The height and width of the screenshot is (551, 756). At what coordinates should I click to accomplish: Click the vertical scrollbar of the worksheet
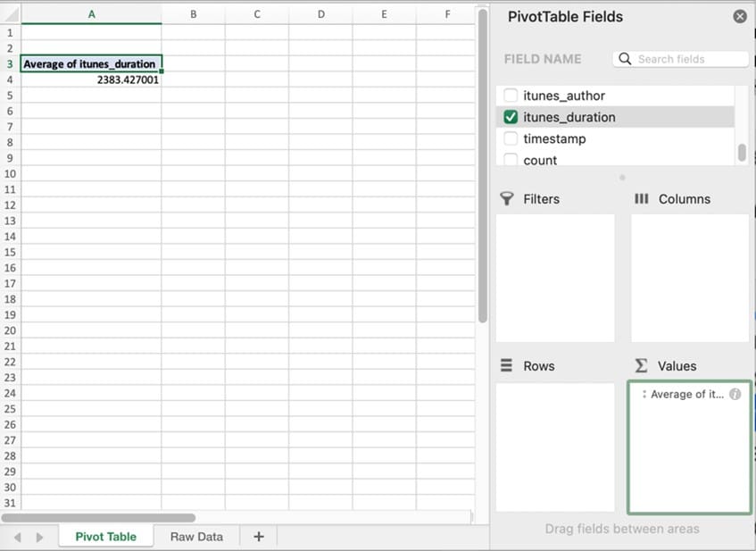pos(483,166)
